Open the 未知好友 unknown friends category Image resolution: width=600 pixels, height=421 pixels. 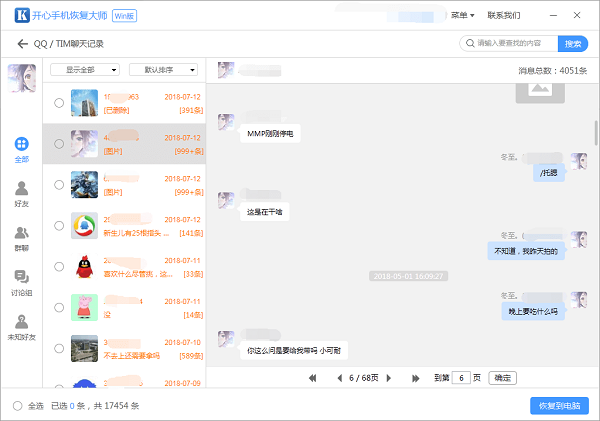[21, 328]
